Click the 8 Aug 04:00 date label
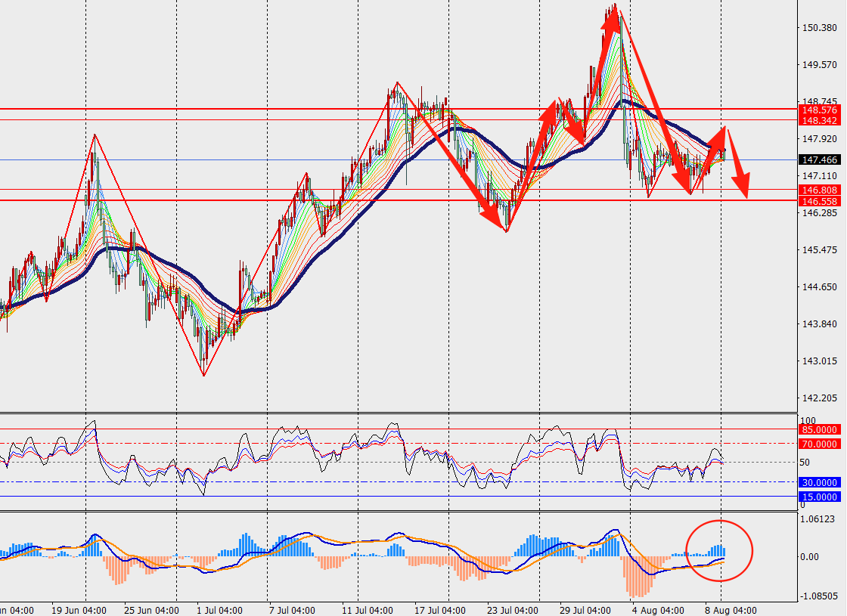The height and width of the screenshot is (616, 847). pyautogui.click(x=731, y=611)
